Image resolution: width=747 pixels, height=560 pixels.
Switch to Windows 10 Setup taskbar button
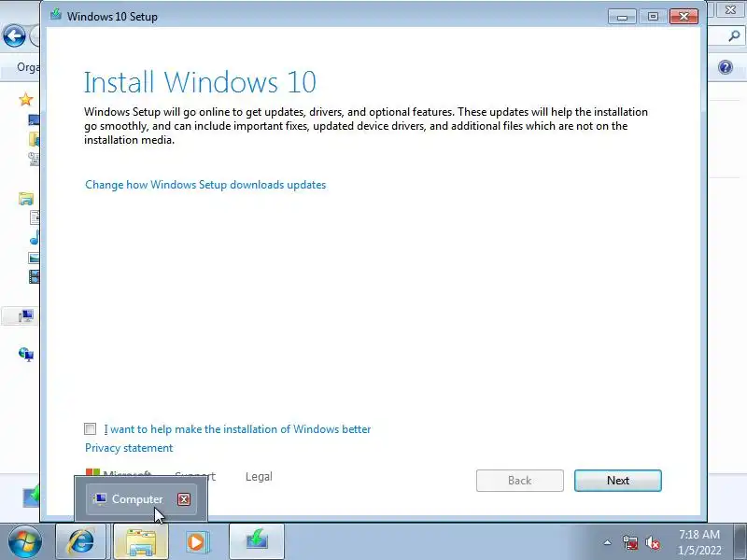coord(257,542)
